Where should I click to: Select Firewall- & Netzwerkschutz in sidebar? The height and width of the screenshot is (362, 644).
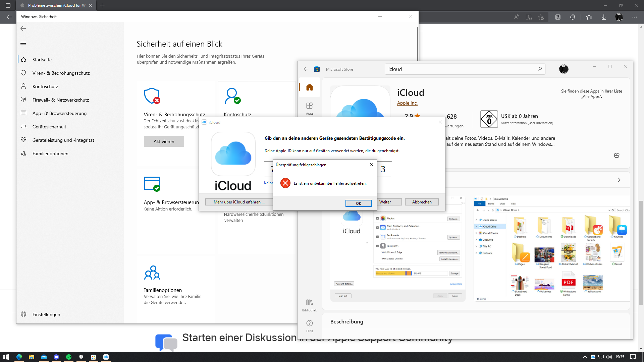(61, 100)
